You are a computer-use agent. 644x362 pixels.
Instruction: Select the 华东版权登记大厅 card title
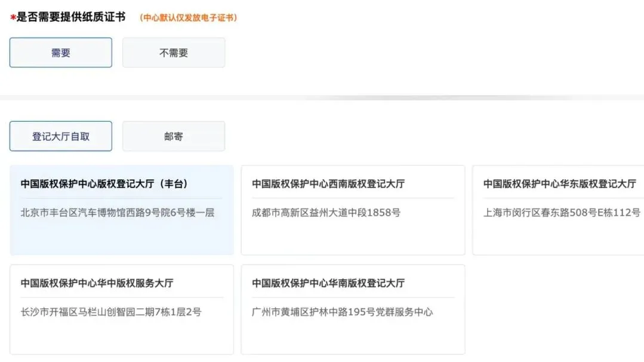click(x=559, y=184)
